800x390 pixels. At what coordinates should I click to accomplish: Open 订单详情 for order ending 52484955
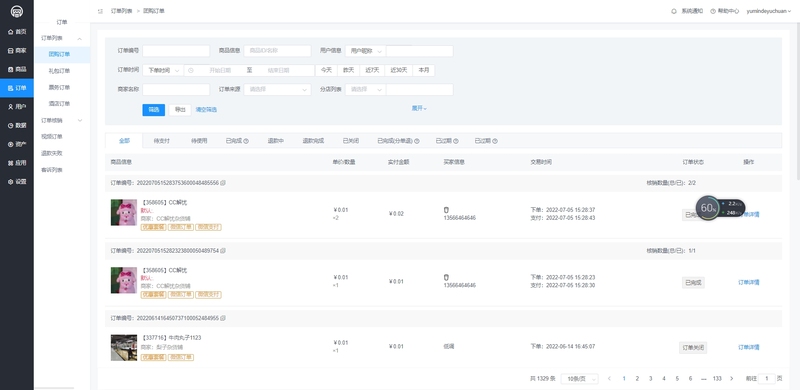[x=749, y=348]
